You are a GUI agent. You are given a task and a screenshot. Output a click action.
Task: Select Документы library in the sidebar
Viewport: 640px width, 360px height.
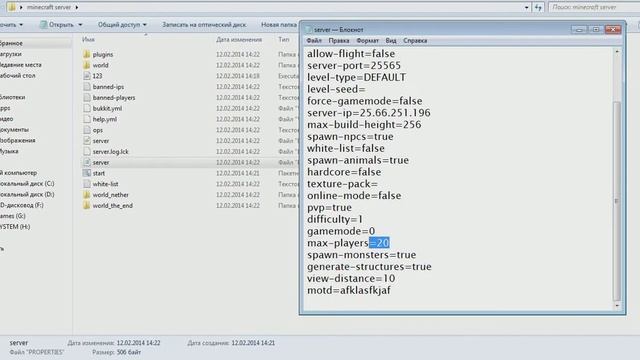[x=14, y=129]
